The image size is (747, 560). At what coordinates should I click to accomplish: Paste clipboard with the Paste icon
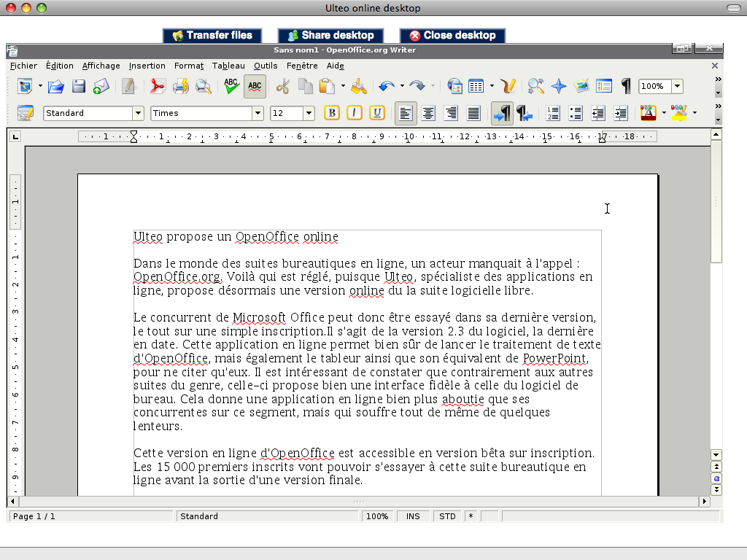[327, 86]
